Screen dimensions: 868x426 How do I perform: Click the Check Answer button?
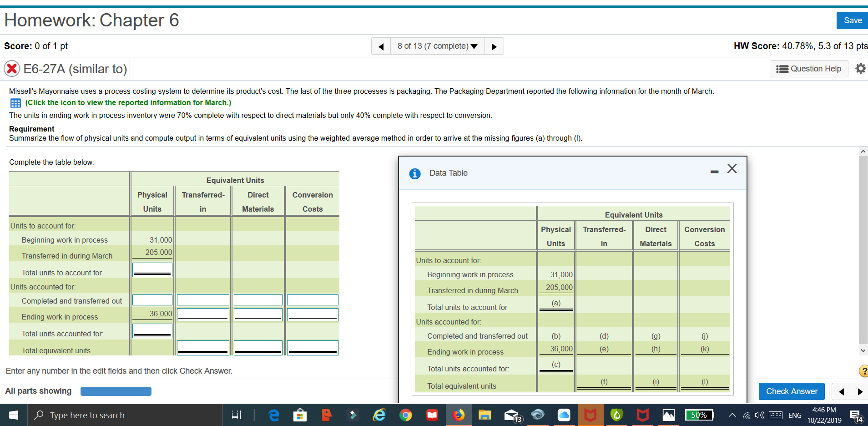tap(792, 391)
